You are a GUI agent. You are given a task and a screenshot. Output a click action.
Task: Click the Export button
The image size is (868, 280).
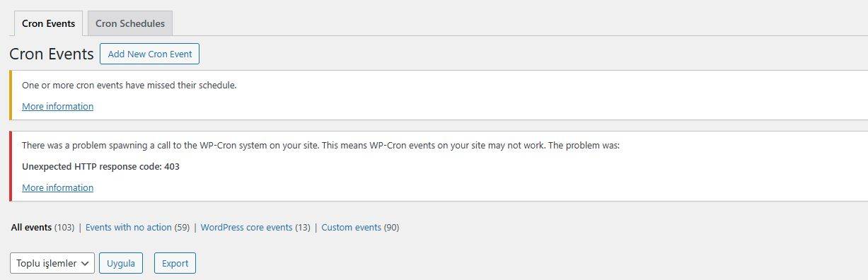coord(175,263)
